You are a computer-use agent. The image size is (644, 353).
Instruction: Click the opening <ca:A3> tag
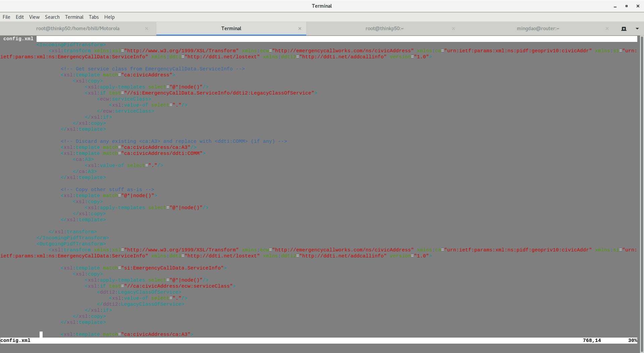coord(83,160)
